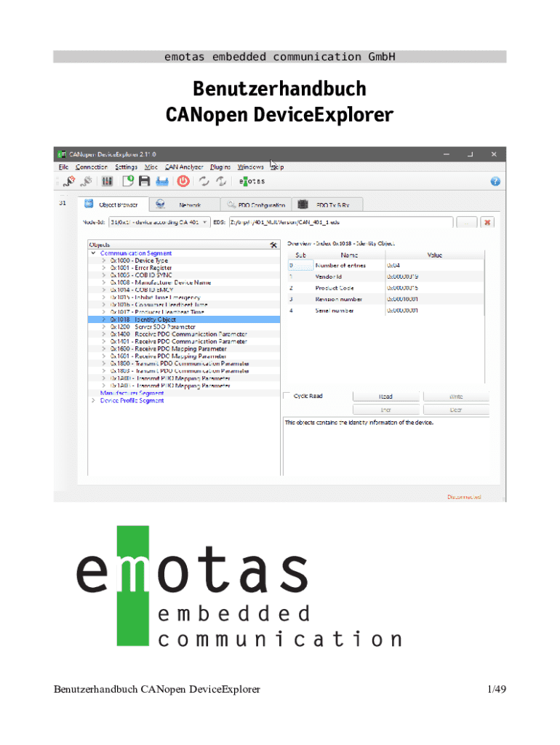Open the Settings menu
The width and height of the screenshot is (560, 745).
click(x=126, y=167)
